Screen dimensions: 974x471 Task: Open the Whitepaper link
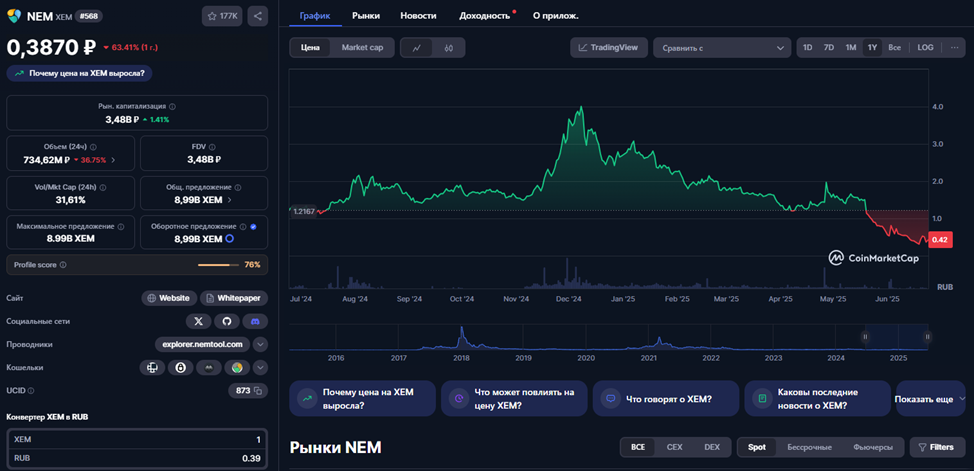point(234,298)
